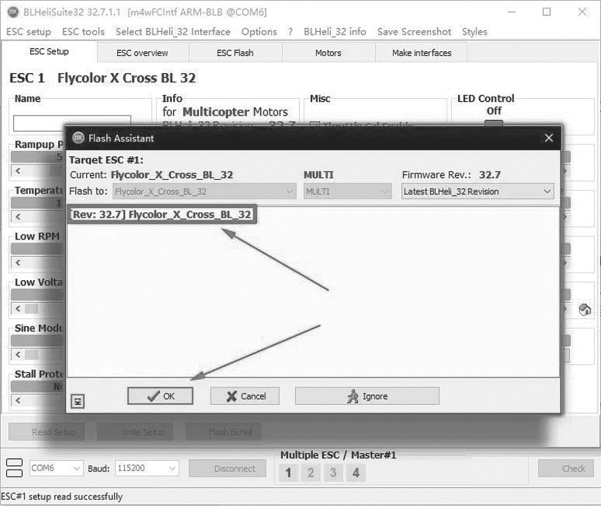601x506 pixels.
Task: Select ESC number 1 toggle
Action: 288,473
